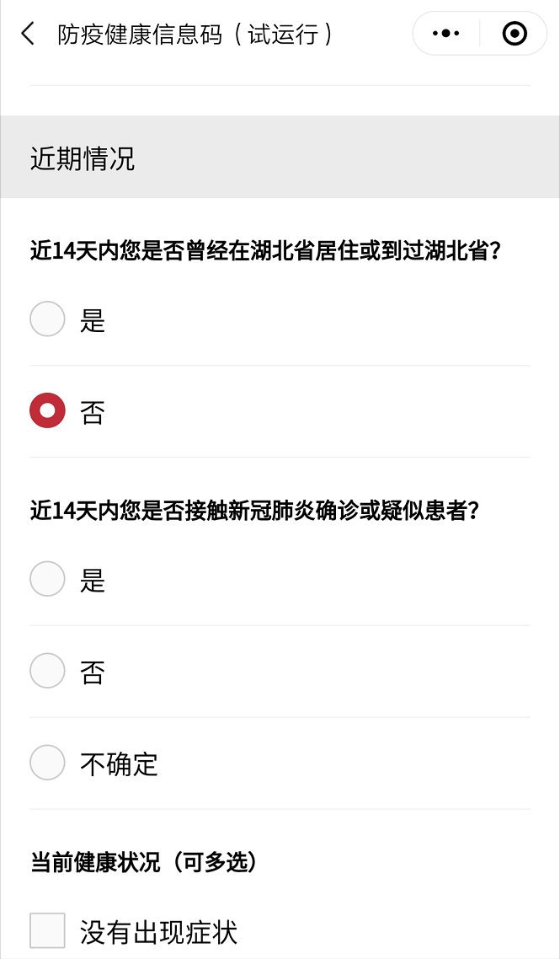
Task: Select 是 radio for patient contact question
Action: 47,579
